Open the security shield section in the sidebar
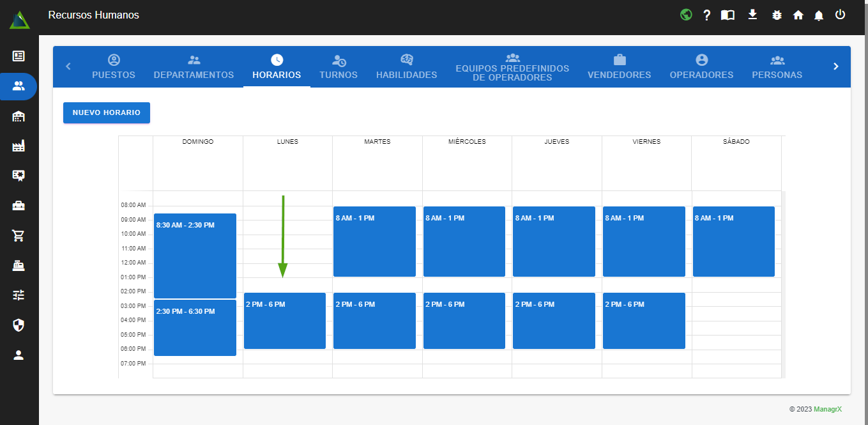The image size is (868, 425). 19,325
